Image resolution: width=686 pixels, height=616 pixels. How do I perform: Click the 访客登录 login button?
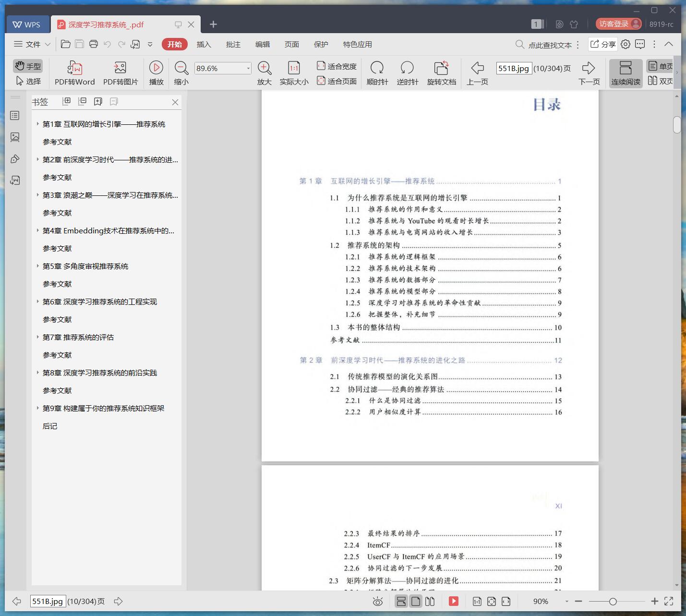coord(618,24)
